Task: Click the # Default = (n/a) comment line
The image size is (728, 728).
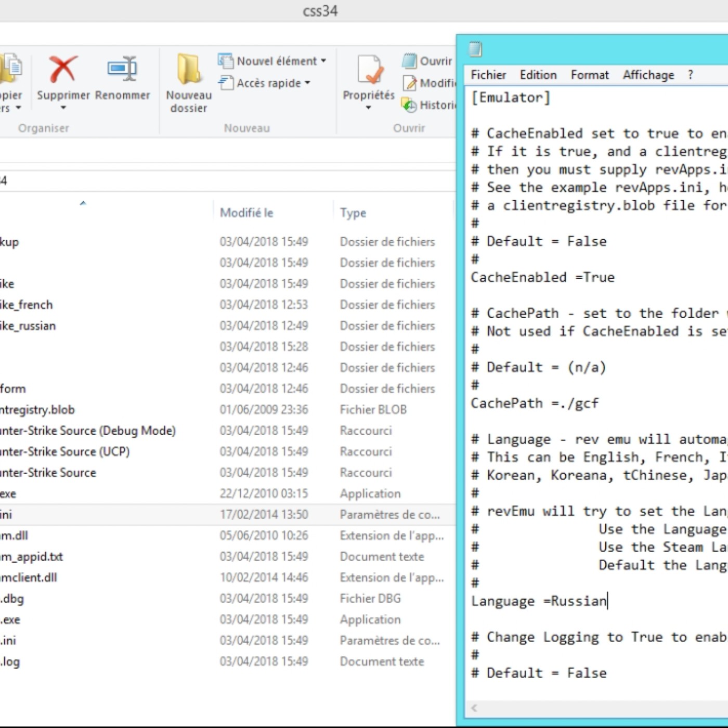Action: 539,367
